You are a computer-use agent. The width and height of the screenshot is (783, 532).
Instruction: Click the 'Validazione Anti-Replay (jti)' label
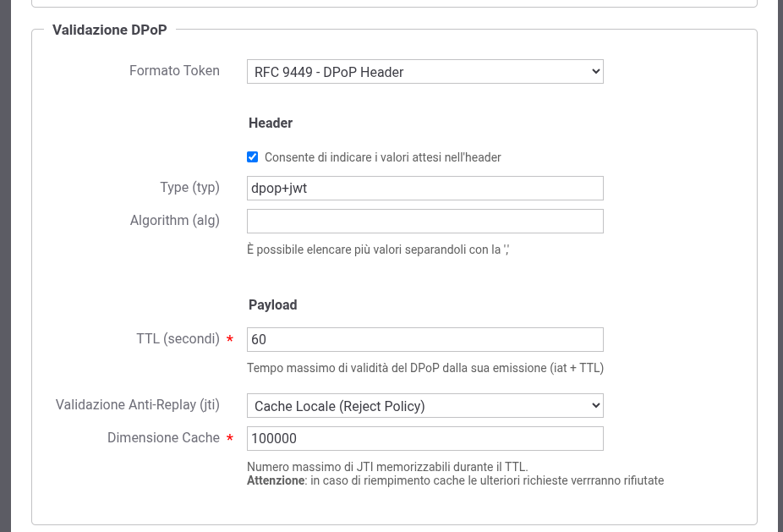tap(137, 405)
